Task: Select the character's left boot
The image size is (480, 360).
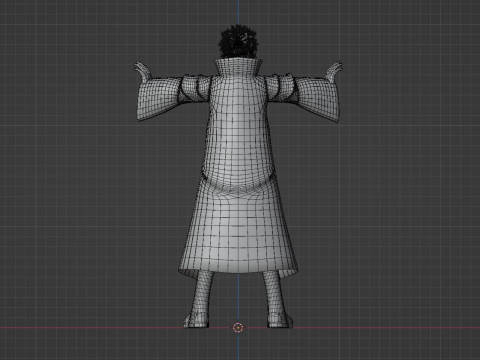Action: [x=196, y=321]
